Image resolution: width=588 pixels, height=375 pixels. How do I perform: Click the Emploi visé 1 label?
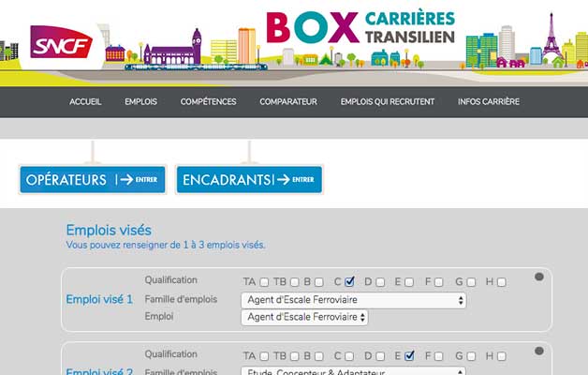(x=99, y=300)
